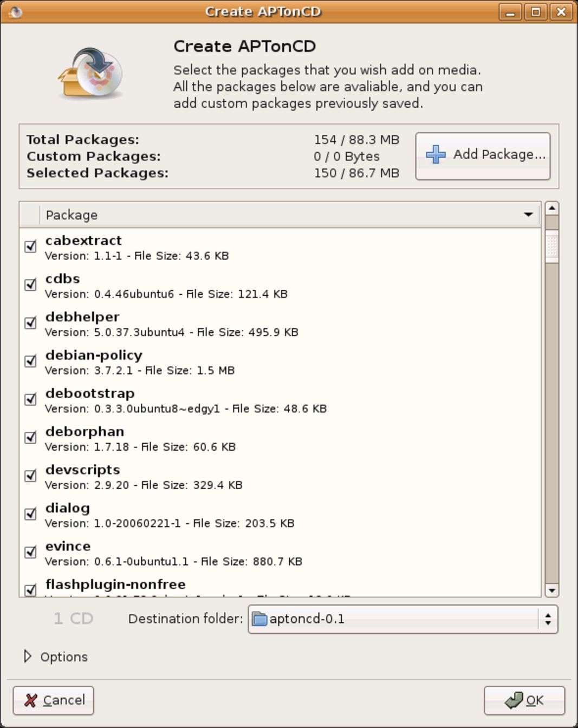Click the scrollbar down arrow in the package list
The image size is (578, 728).
551,590
